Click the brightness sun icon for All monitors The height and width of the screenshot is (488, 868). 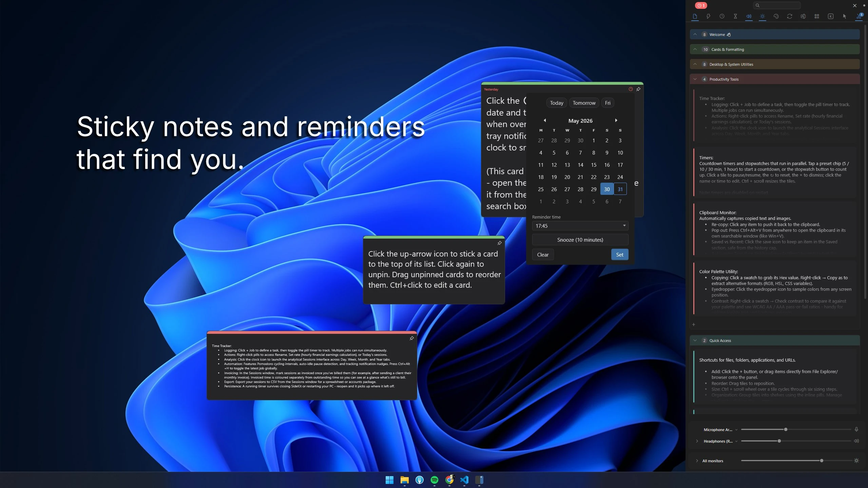pyautogui.click(x=856, y=461)
